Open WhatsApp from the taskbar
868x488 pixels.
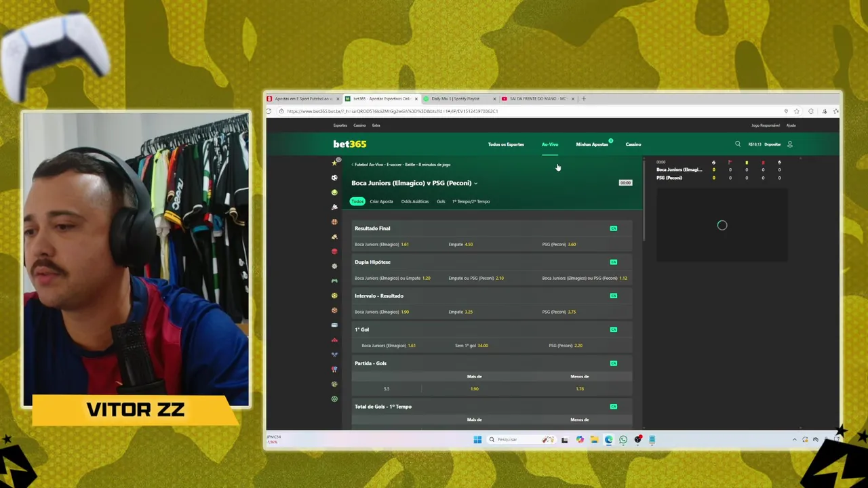pyautogui.click(x=623, y=439)
